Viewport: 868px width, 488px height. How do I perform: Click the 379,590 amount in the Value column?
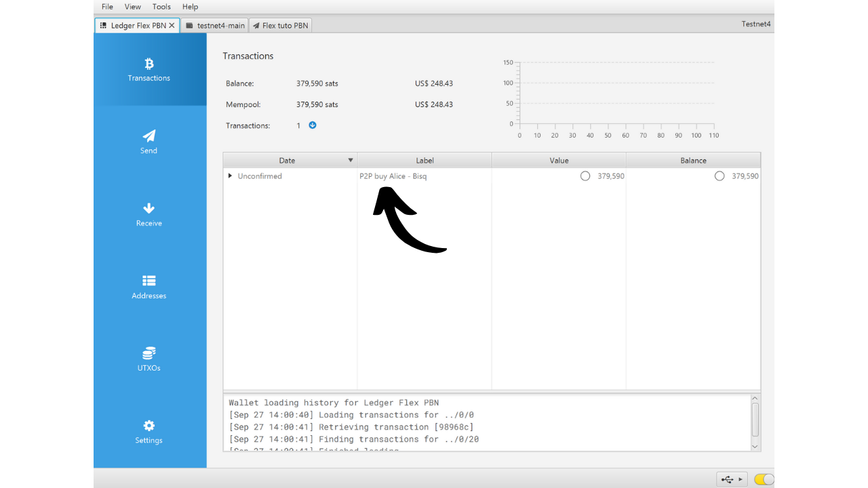(x=611, y=176)
